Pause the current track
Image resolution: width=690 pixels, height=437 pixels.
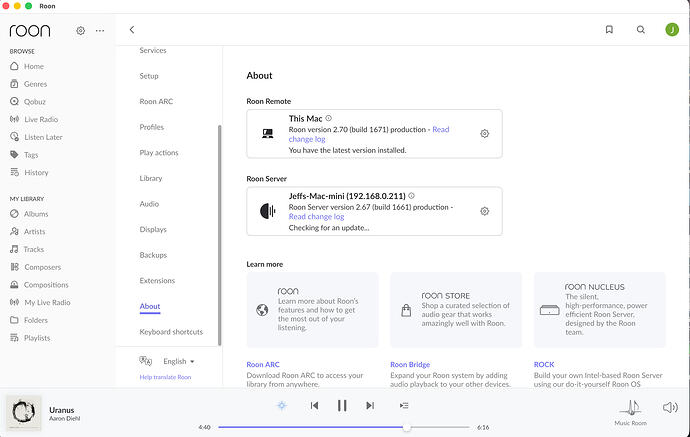click(x=342, y=405)
